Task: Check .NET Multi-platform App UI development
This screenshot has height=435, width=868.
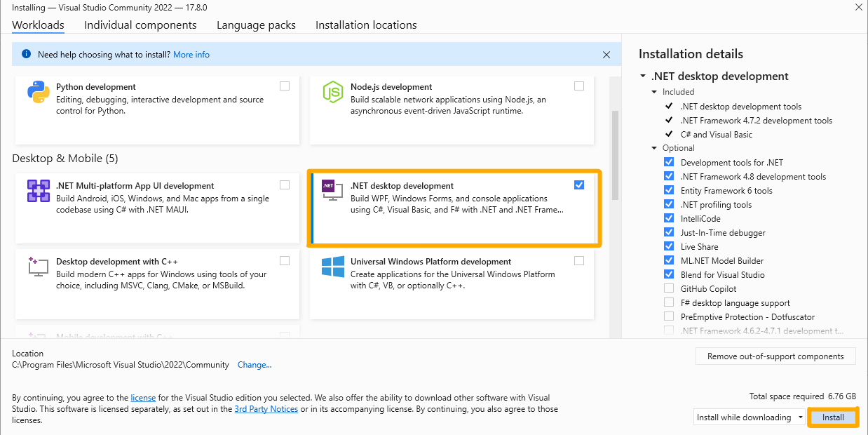Action: 285,185
